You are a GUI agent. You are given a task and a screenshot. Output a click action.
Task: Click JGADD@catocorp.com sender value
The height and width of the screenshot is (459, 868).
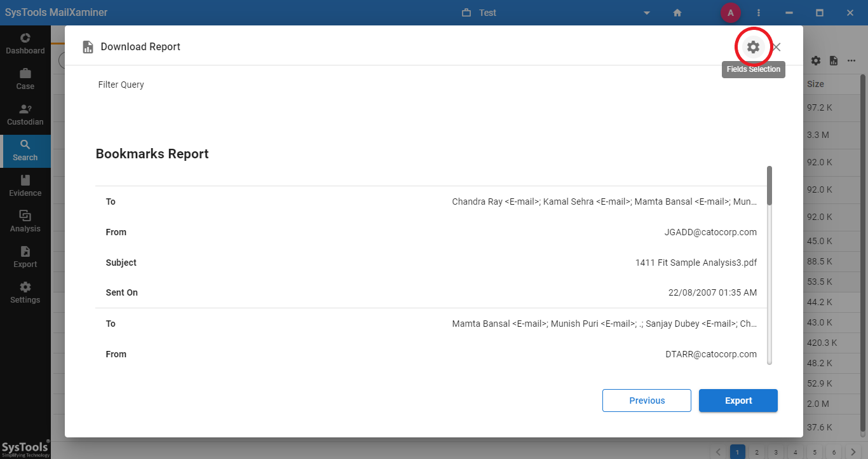point(710,232)
